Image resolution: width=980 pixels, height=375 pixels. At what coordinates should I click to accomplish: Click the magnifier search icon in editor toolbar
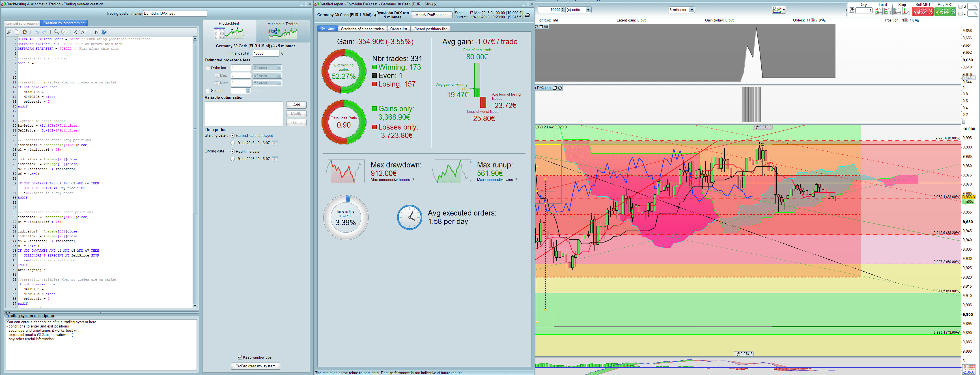point(56,32)
